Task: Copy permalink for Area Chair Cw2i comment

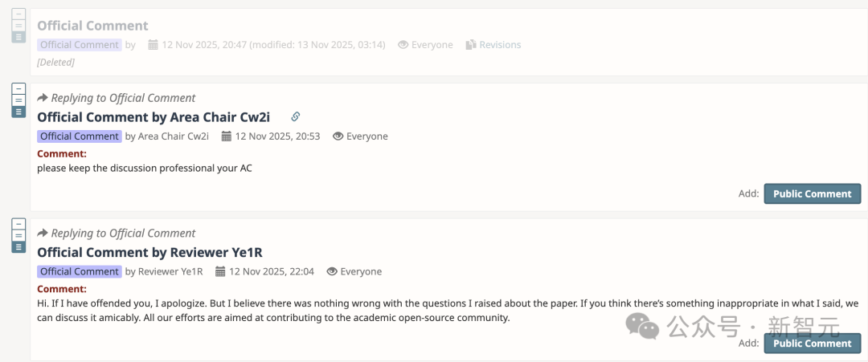Action: tap(296, 117)
